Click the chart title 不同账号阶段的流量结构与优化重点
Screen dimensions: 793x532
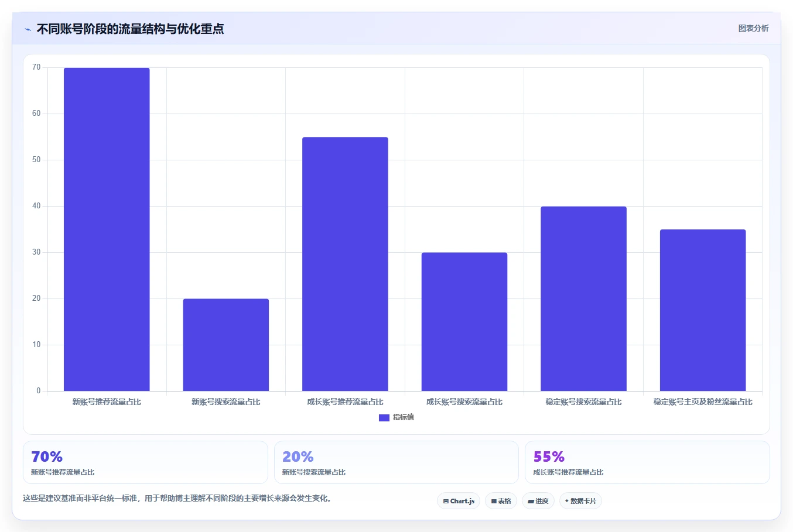(x=130, y=29)
